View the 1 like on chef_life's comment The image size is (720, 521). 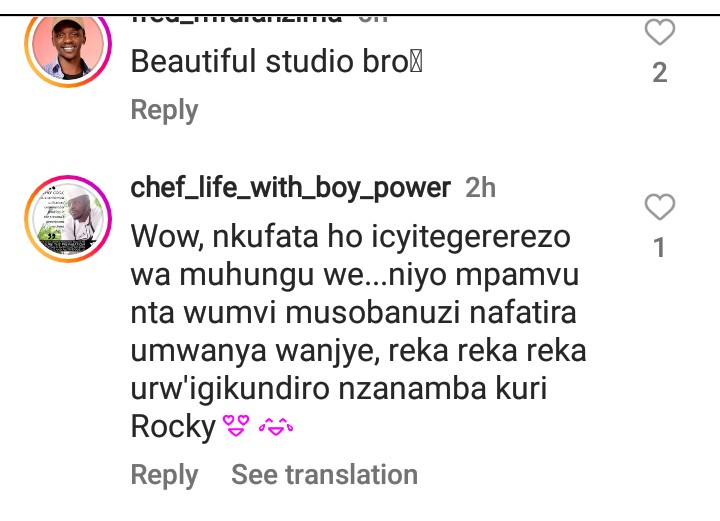tap(659, 247)
